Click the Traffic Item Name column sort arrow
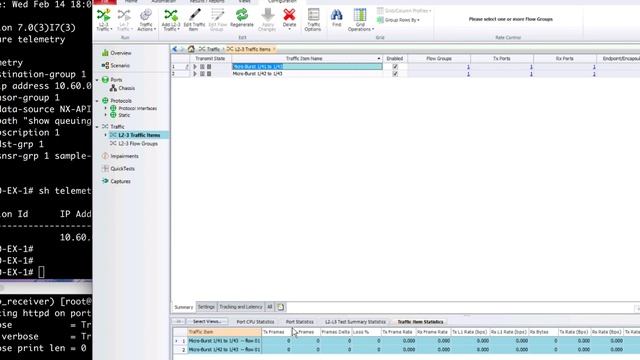This screenshot has width=640, height=360. (379, 59)
